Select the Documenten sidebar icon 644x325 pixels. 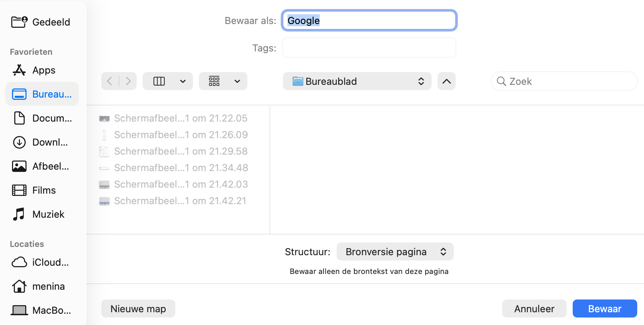(19, 118)
